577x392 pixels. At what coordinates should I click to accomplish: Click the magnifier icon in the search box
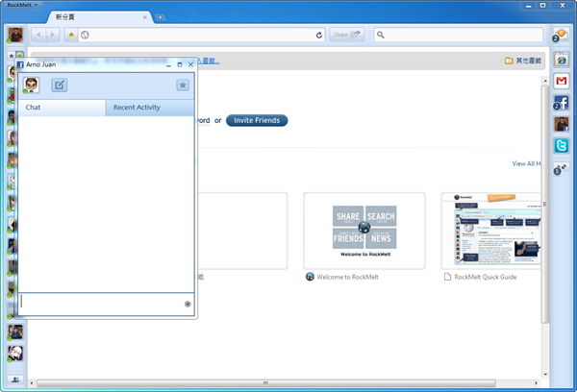381,35
